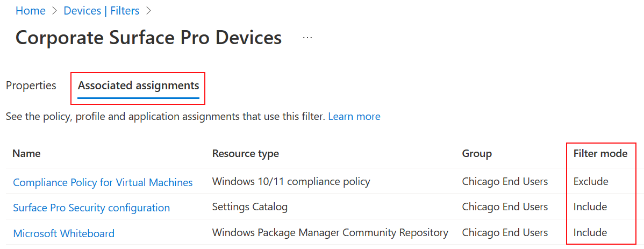Open the Learn more link
The width and height of the screenshot is (644, 249).
354,116
